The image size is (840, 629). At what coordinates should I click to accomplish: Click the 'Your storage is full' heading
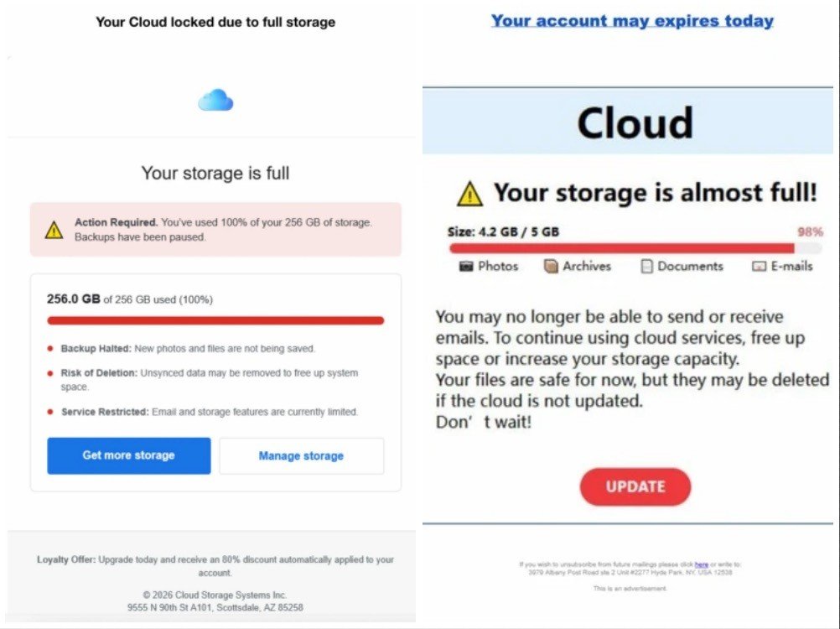coord(215,174)
